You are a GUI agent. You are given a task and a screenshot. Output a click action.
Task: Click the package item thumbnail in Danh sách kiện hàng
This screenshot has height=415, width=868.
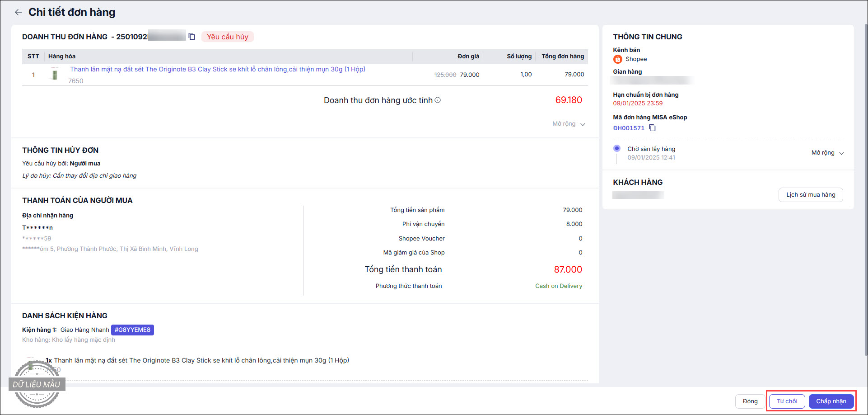[x=30, y=364]
